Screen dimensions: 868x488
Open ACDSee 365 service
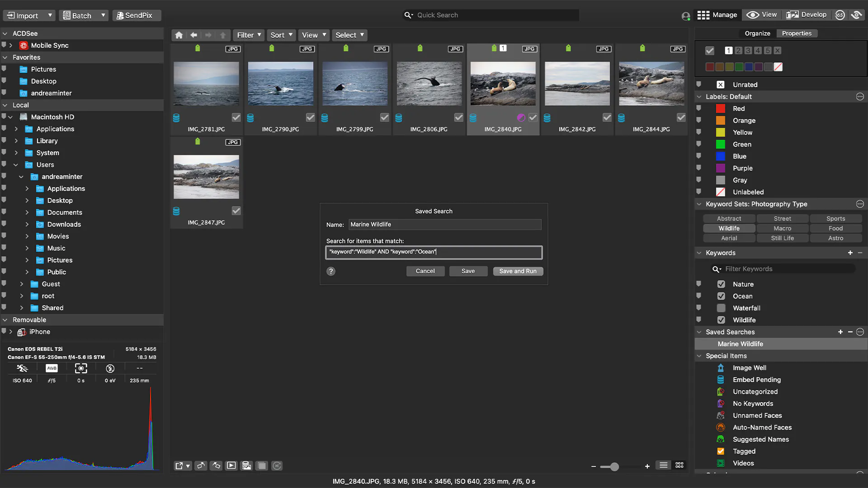point(840,15)
